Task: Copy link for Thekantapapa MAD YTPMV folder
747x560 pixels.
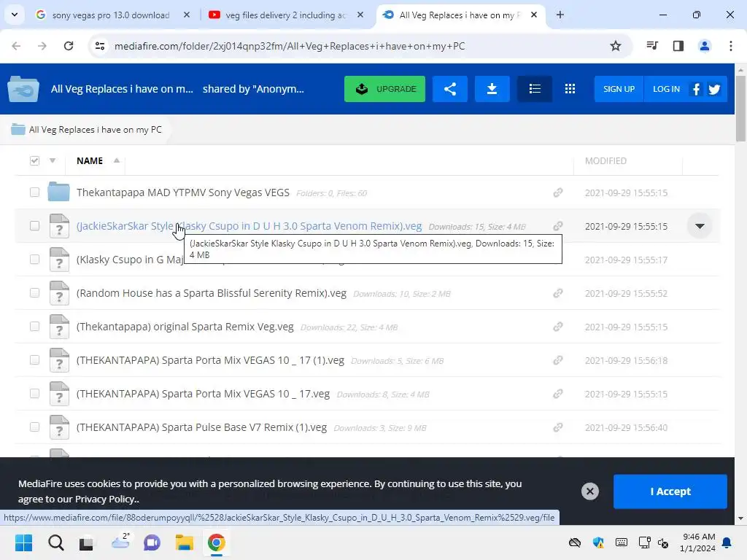Action: (558, 192)
